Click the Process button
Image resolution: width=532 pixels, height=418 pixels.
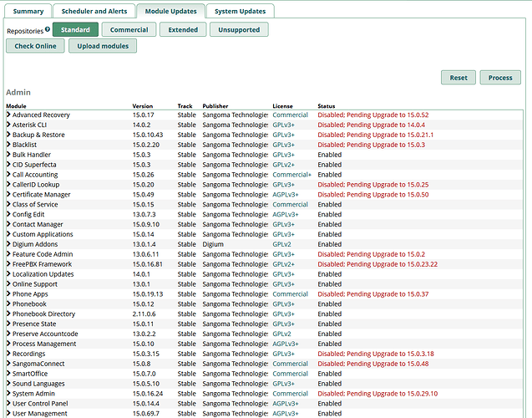(x=500, y=78)
